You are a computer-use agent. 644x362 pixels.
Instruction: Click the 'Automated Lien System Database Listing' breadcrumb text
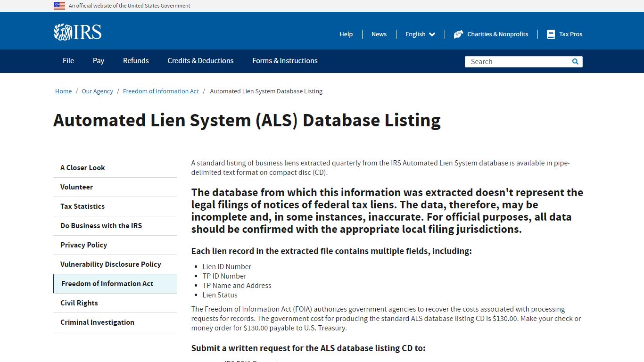click(x=266, y=91)
